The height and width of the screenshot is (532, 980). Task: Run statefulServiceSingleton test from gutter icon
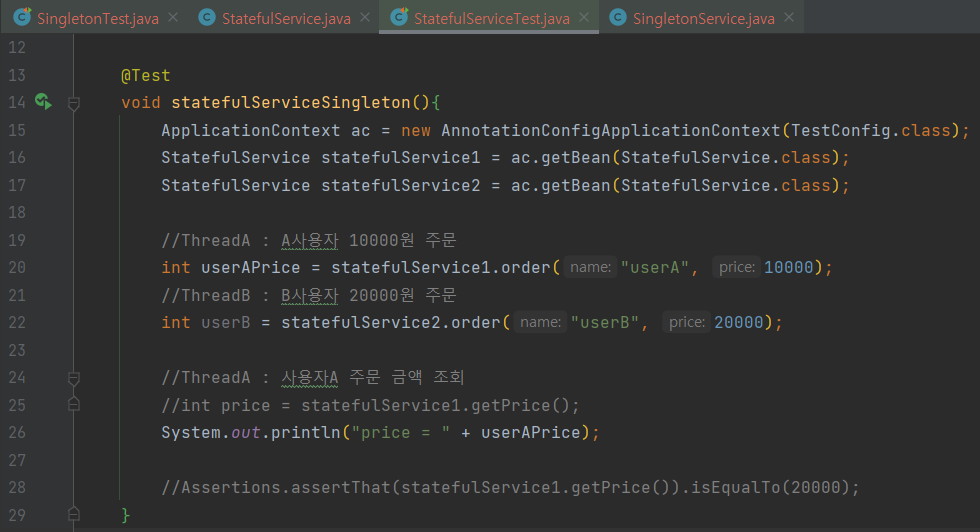[43, 101]
